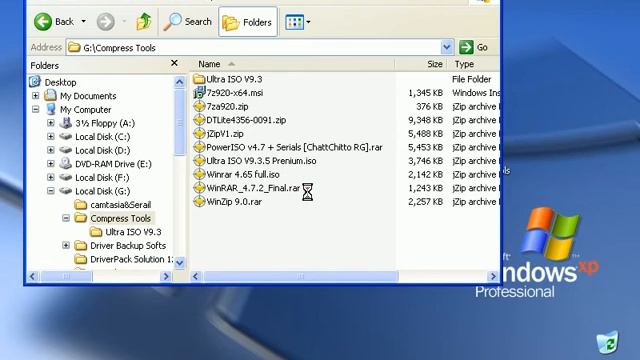Select Compress Tools folder in tree
Screen dimensions: 640x360
tap(120, 218)
